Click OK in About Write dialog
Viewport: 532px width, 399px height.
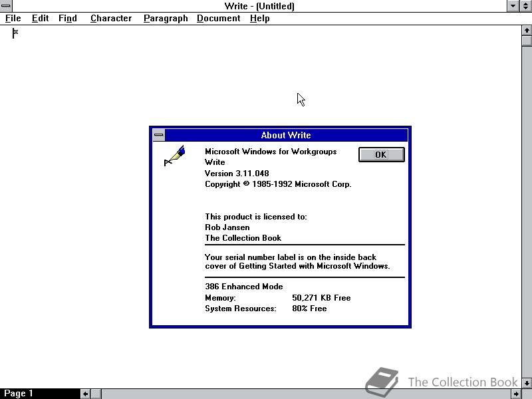coord(381,155)
